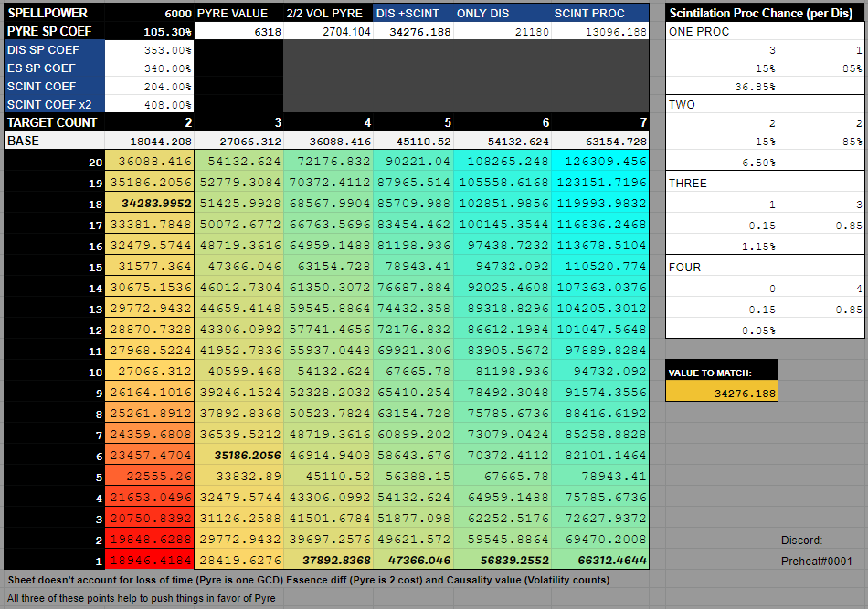
Task: Click the SCINT COEF x2 value 408.00%
Action: click(151, 104)
